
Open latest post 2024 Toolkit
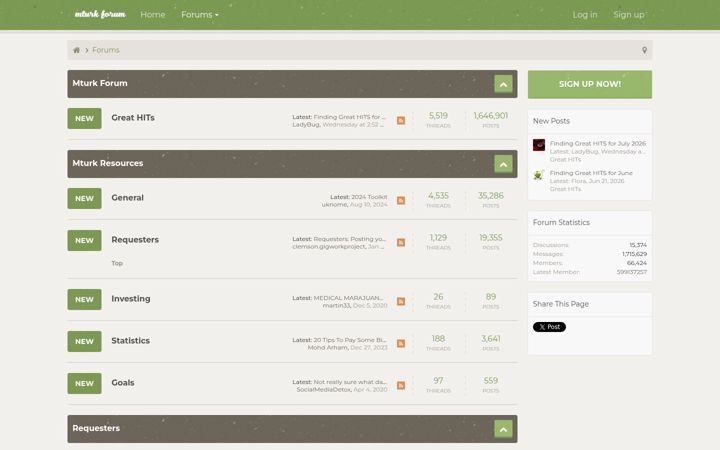(369, 197)
